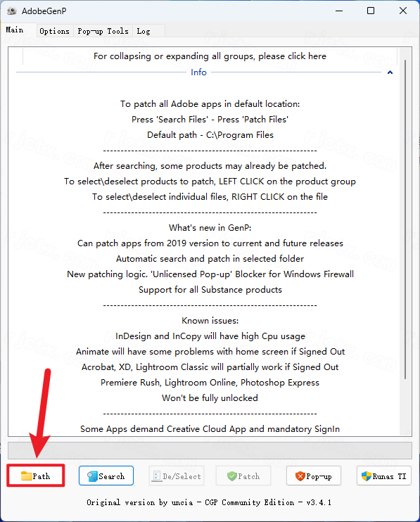Click the 'RIGHT CLICK on the file' line
This screenshot has width=420, height=522.
tap(210, 197)
